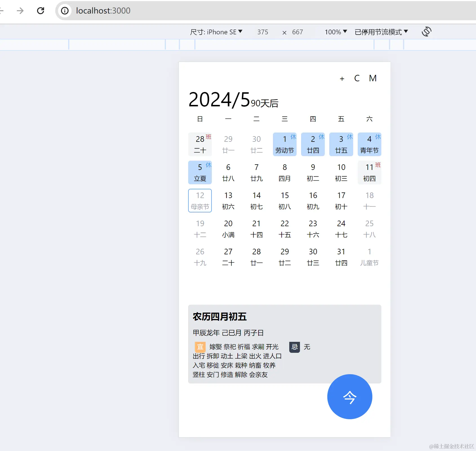The image size is (476, 451).
Task: Select May 24 十七
Action: pyautogui.click(x=341, y=229)
